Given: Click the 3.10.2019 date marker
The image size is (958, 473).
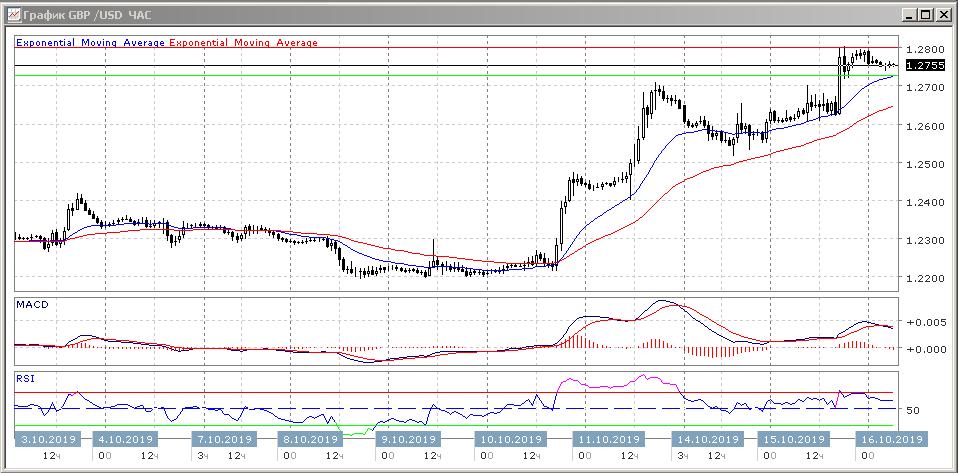Looking at the screenshot, I should [48, 439].
